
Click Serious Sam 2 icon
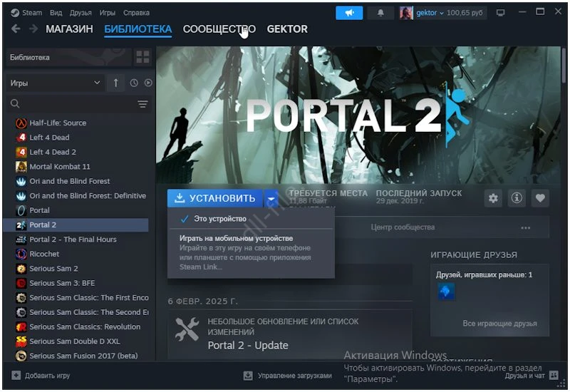pyautogui.click(x=21, y=269)
